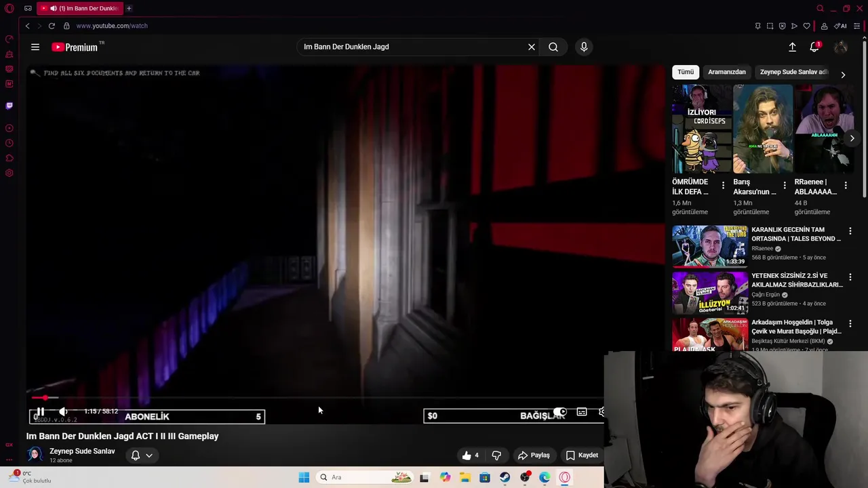
Task: Open a new browser tab
Action: [129, 8]
